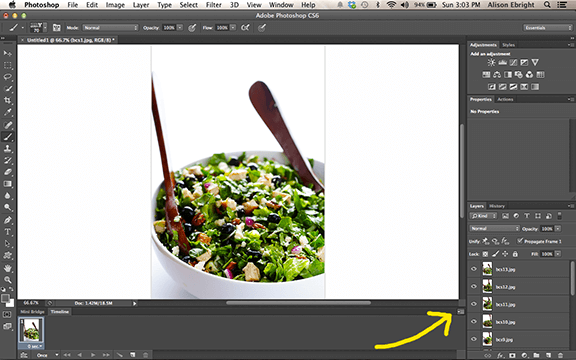The width and height of the screenshot is (576, 360).
Task: Select the Horizontal Type tool
Action: coord(7,232)
